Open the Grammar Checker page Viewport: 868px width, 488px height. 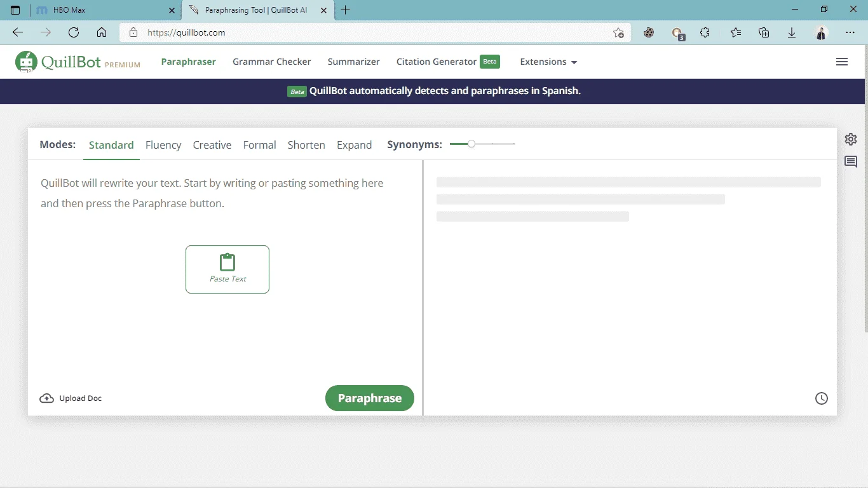[x=272, y=62]
